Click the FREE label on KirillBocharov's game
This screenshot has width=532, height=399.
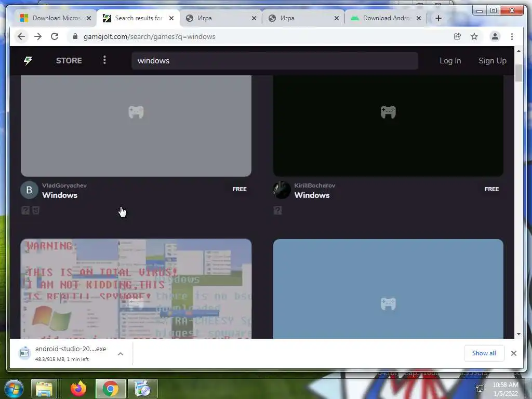(x=491, y=189)
